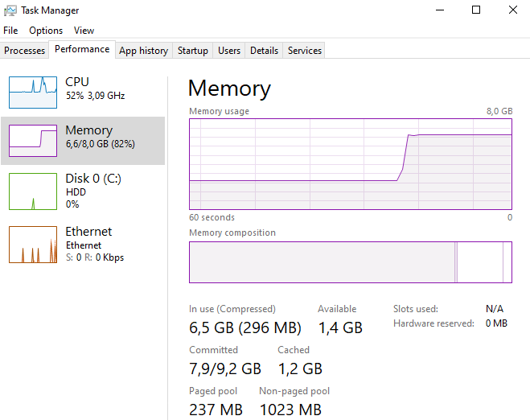Viewport: 530px width, 420px height.
Task: Maximize the Task Manager window
Action: pyautogui.click(x=476, y=10)
